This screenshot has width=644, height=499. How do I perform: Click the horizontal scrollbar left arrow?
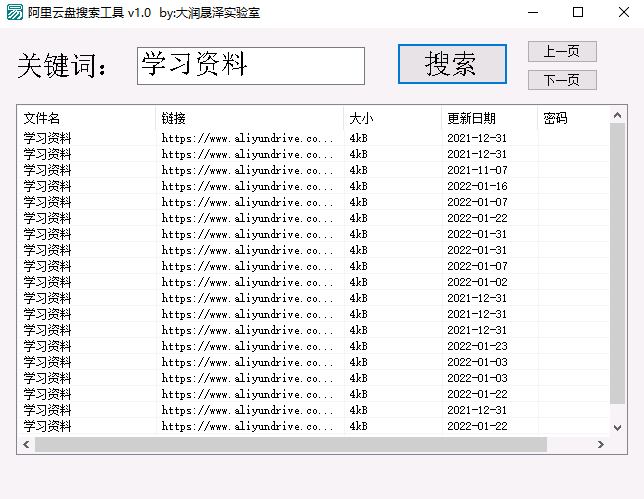click(26, 444)
